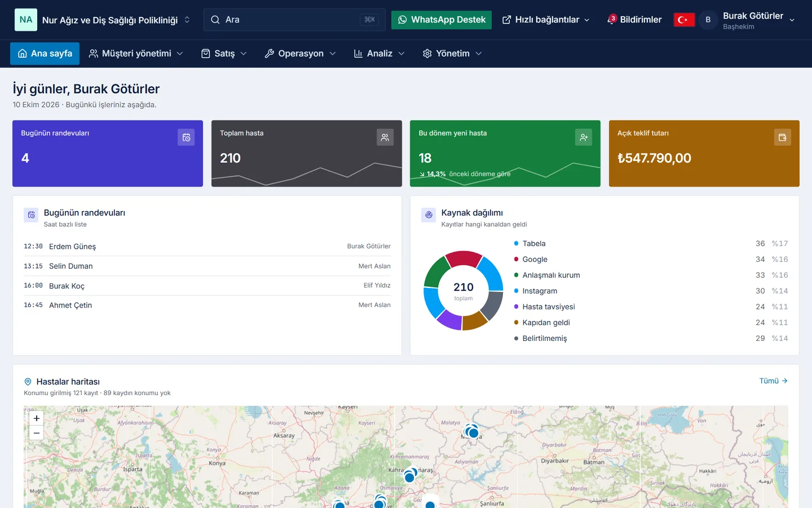Zoom out on the patient map

click(36, 433)
